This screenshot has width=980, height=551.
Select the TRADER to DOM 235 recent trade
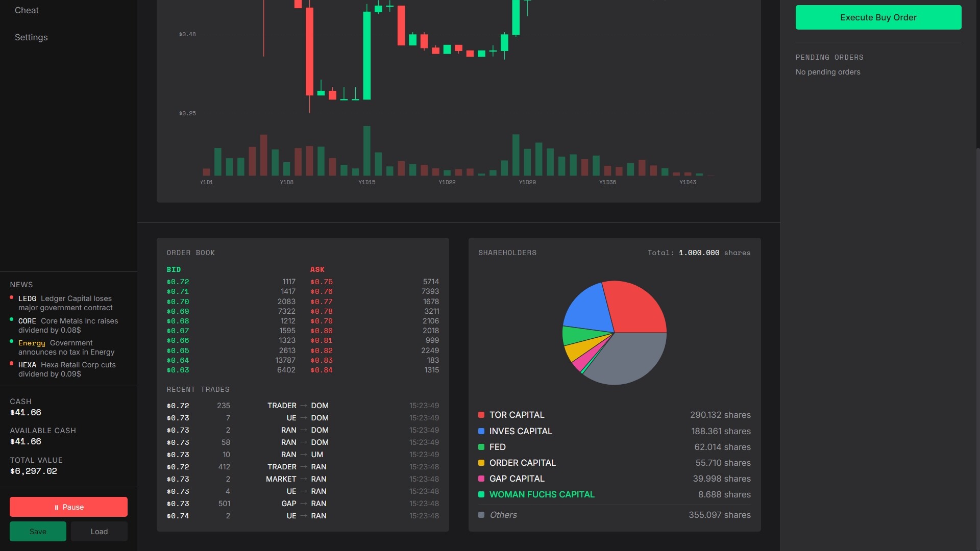click(303, 406)
